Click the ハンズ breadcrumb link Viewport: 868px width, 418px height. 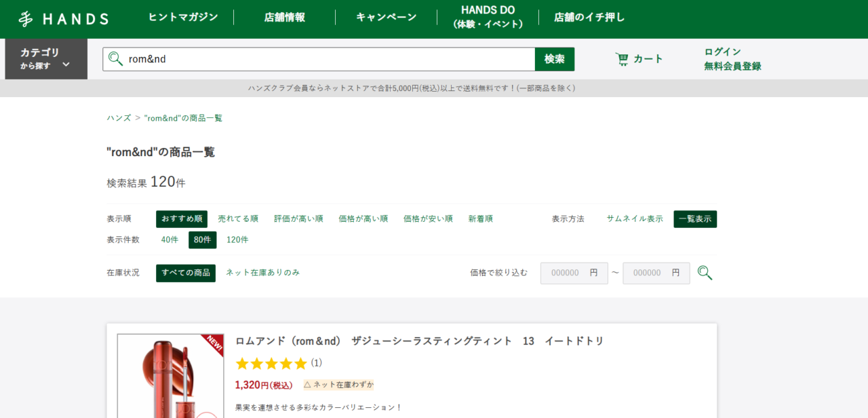tap(119, 118)
